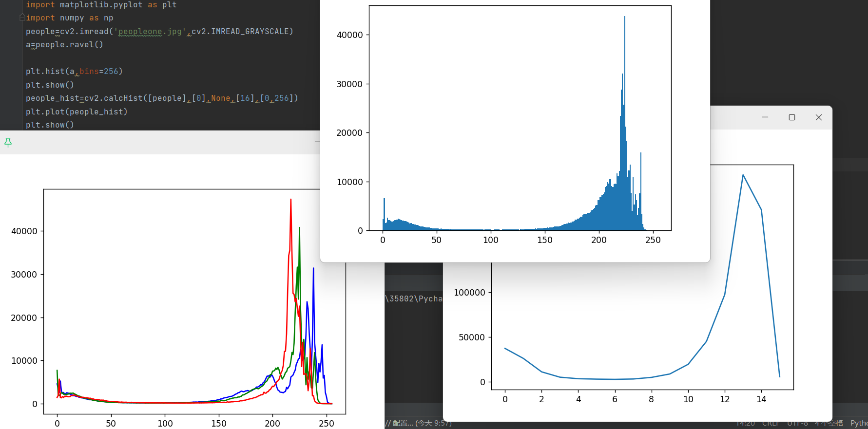This screenshot has width=868, height=429.
Task: Click the plt.plot(people_hist) code line
Action: coord(77,112)
